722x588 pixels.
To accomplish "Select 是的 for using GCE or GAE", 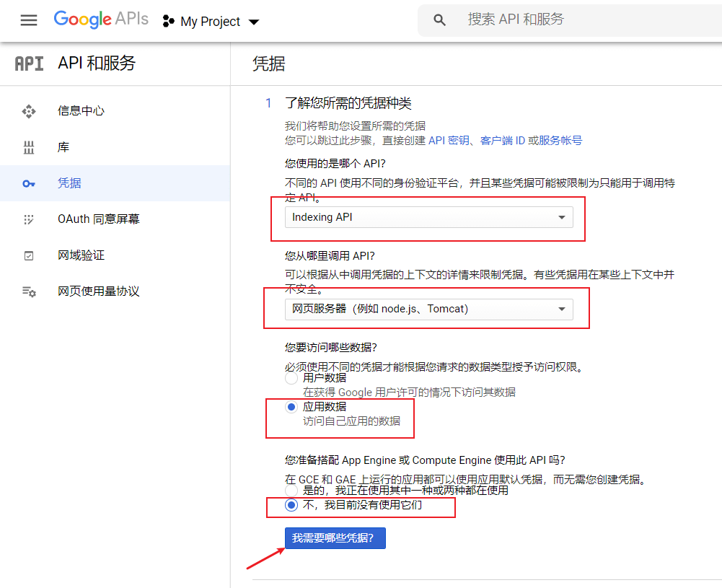I will 291,489.
